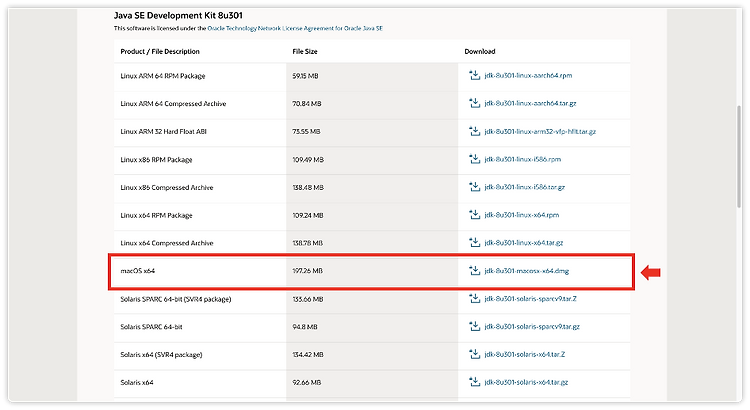Click download icon for jdk-8u301-linux-i586.rpm
The width and height of the screenshot is (750, 410).
474,159
